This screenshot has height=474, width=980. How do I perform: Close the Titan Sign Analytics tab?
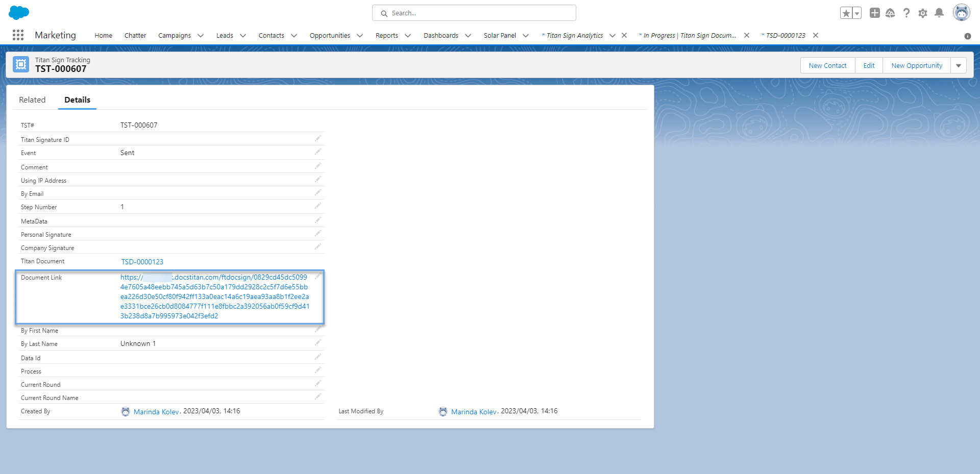click(624, 36)
